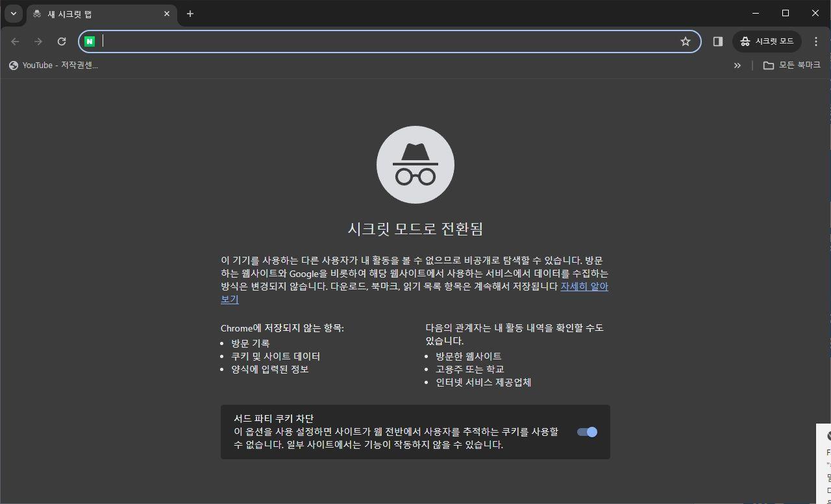
Task: Close the Chrome window
Action: (815, 13)
